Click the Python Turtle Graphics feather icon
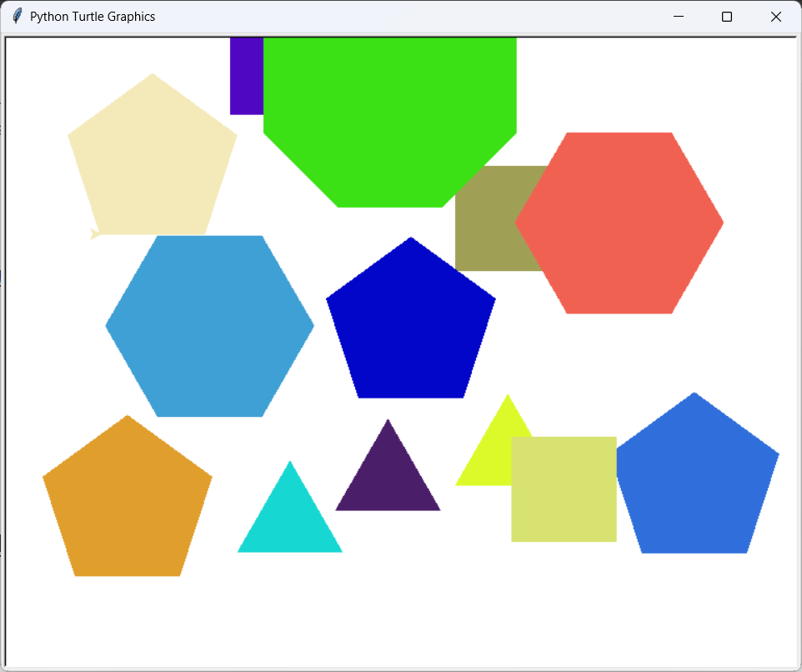This screenshot has width=802, height=672. (18, 17)
